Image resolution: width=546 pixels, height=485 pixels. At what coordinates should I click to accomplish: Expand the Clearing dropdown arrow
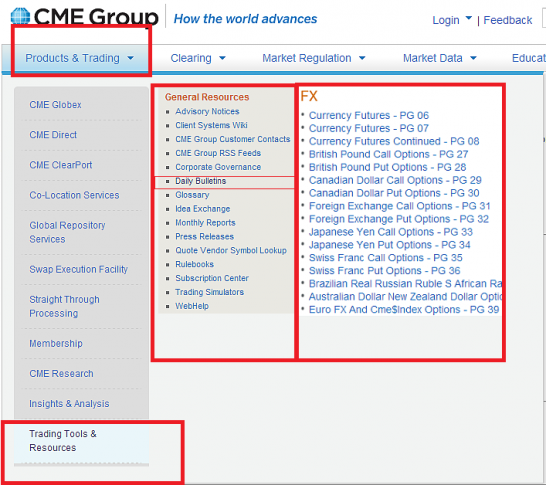223,58
